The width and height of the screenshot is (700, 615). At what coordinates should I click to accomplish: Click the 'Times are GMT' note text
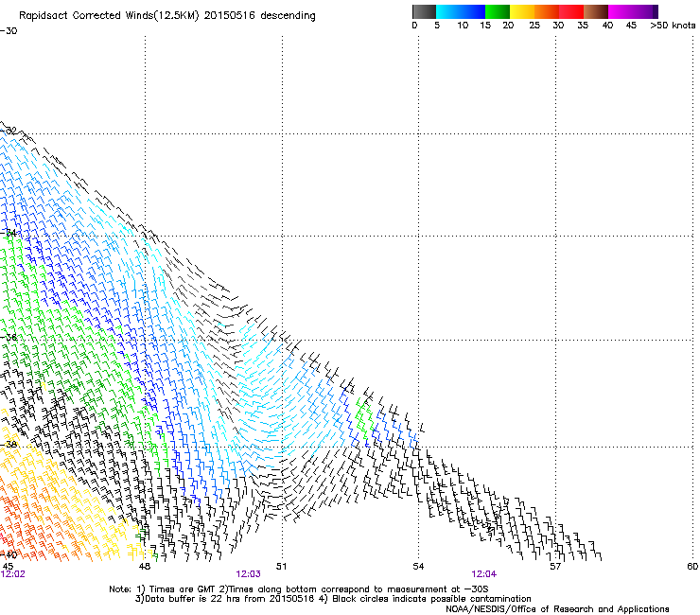183,589
